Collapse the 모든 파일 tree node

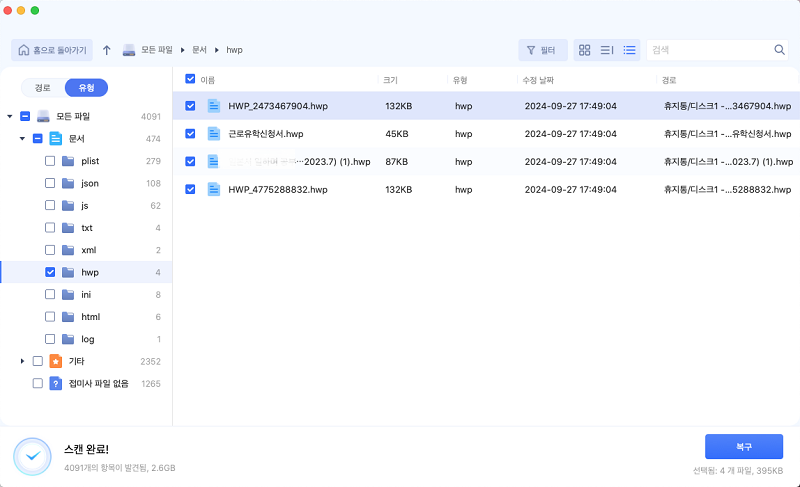coord(10,117)
